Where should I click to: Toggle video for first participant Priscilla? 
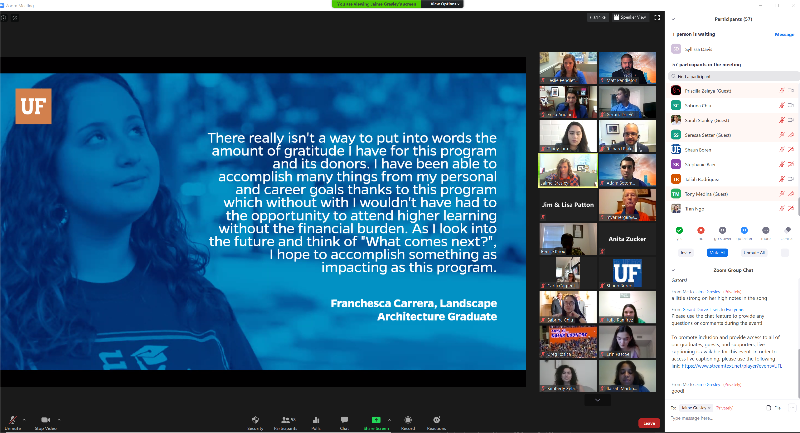(791, 90)
